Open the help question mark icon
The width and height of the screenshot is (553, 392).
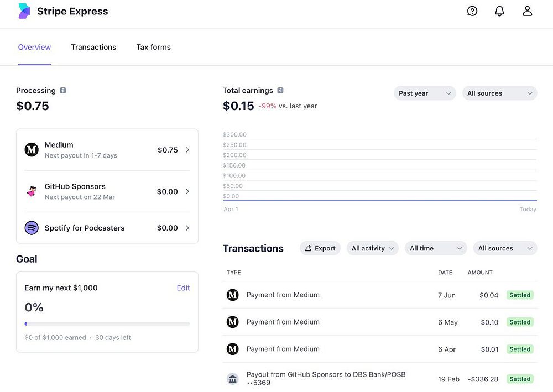(x=472, y=11)
